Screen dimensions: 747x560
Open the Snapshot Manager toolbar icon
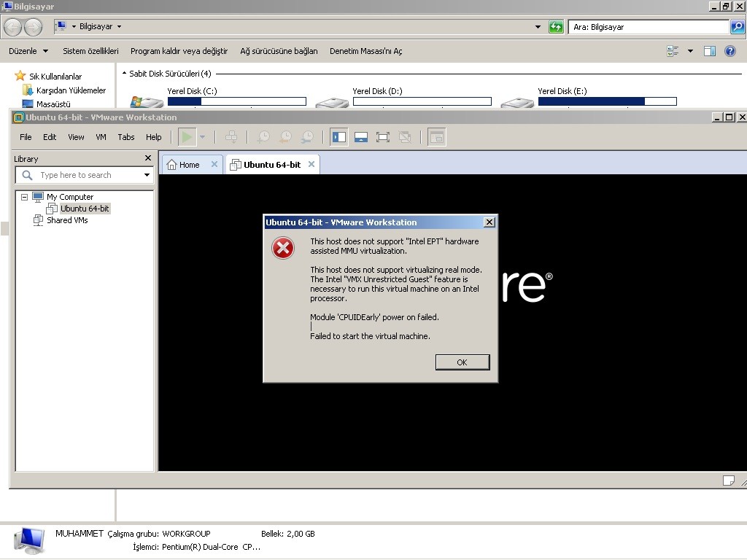(x=307, y=137)
